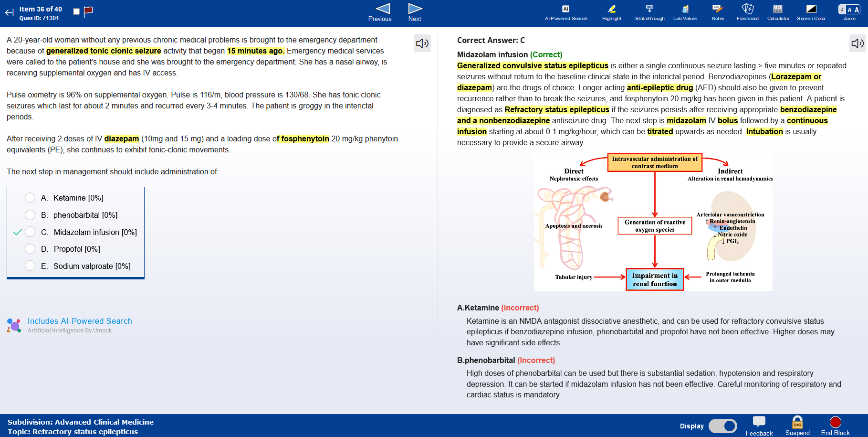Change Screen Color
Screen dimensions: 868x437
coord(811,13)
